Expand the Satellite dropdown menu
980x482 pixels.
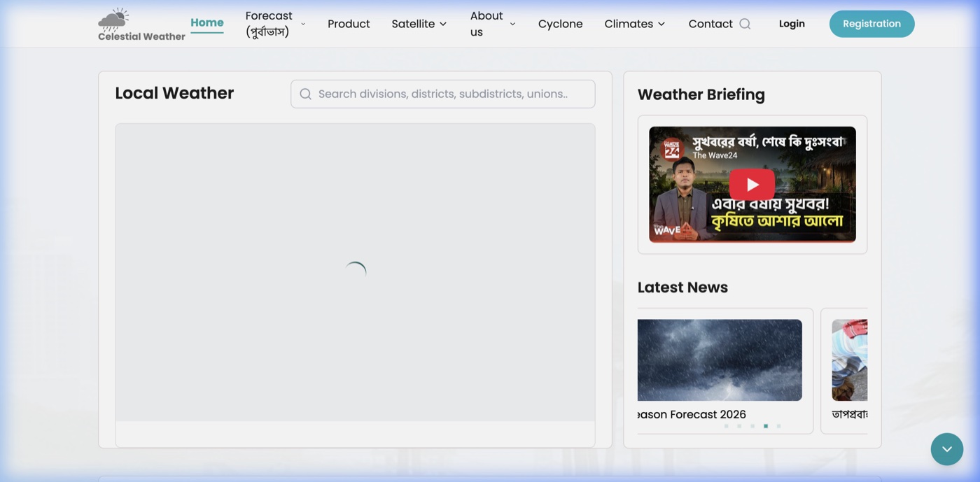click(x=419, y=24)
